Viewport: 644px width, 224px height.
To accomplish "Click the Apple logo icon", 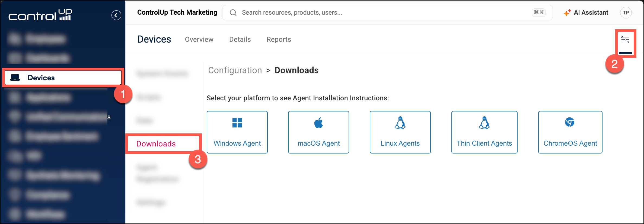I will coord(318,123).
